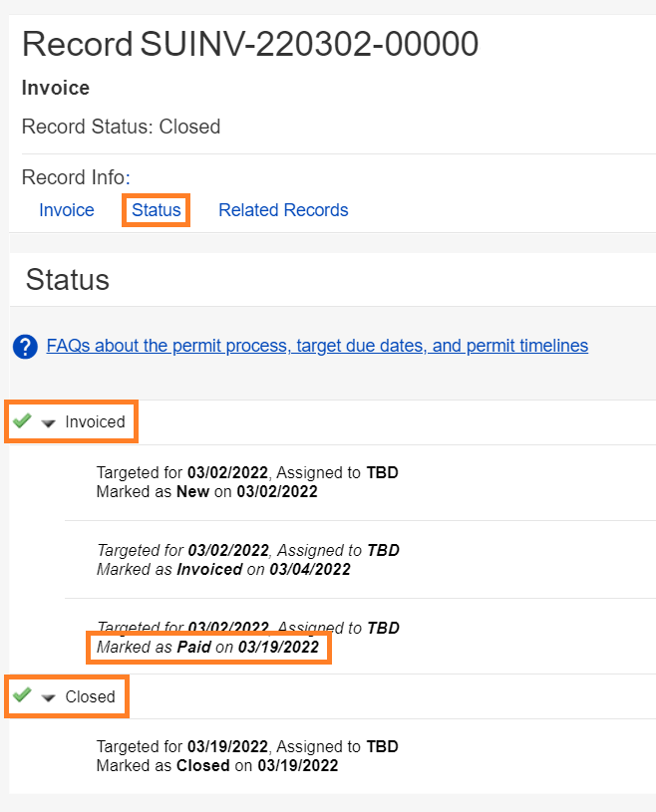Click the Marked as Closed 03/19/2022 entry
The height and width of the screenshot is (812, 656).
(x=216, y=765)
